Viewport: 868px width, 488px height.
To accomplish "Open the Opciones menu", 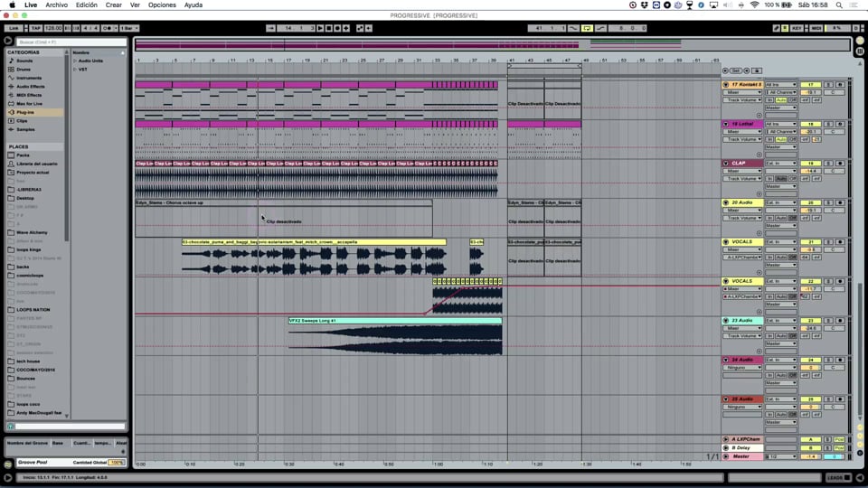I will pos(162,5).
